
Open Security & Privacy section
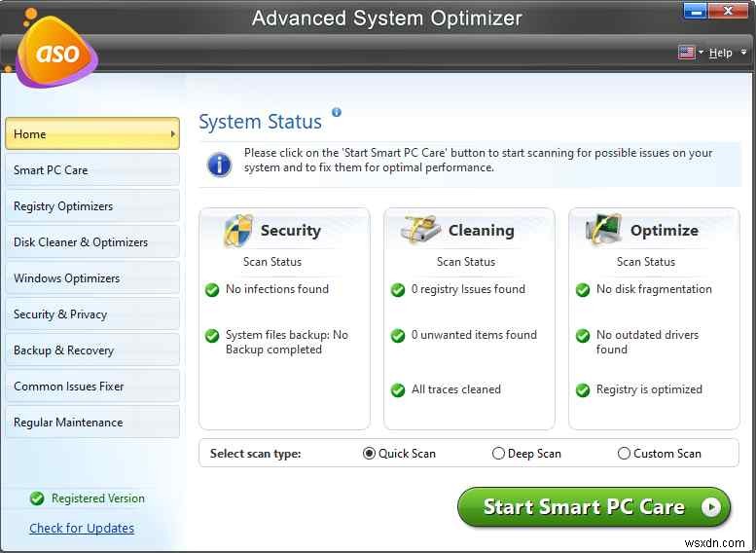coord(92,314)
